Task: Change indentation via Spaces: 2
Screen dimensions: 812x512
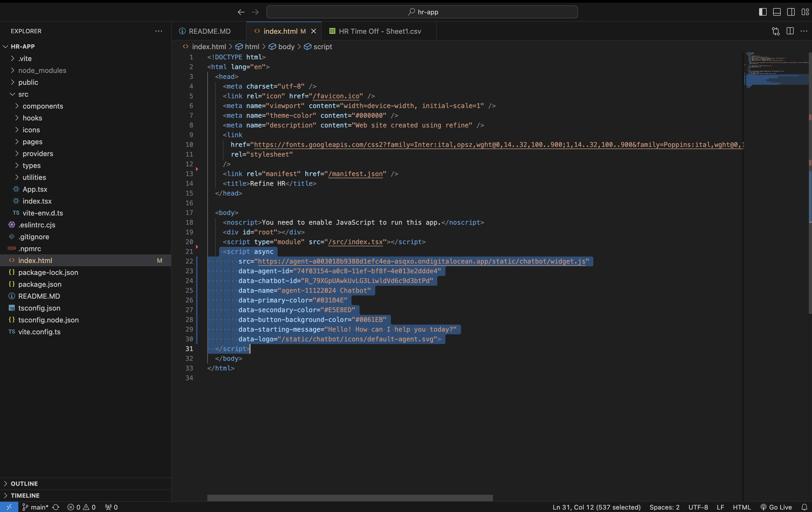Action: pyautogui.click(x=664, y=507)
